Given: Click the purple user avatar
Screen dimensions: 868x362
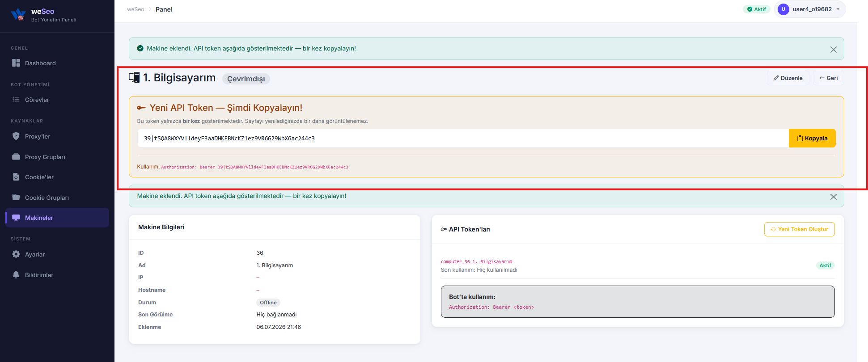Looking at the screenshot, I should (783, 9).
